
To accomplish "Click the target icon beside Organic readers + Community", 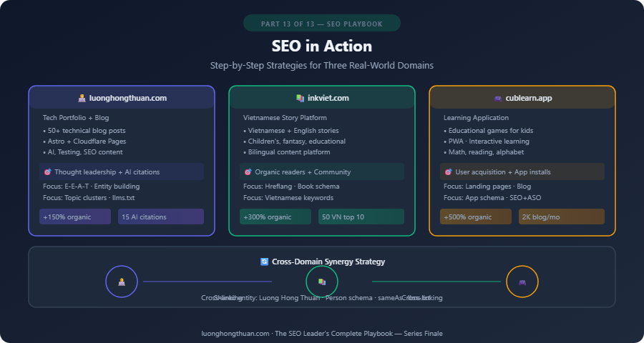I will point(248,172).
